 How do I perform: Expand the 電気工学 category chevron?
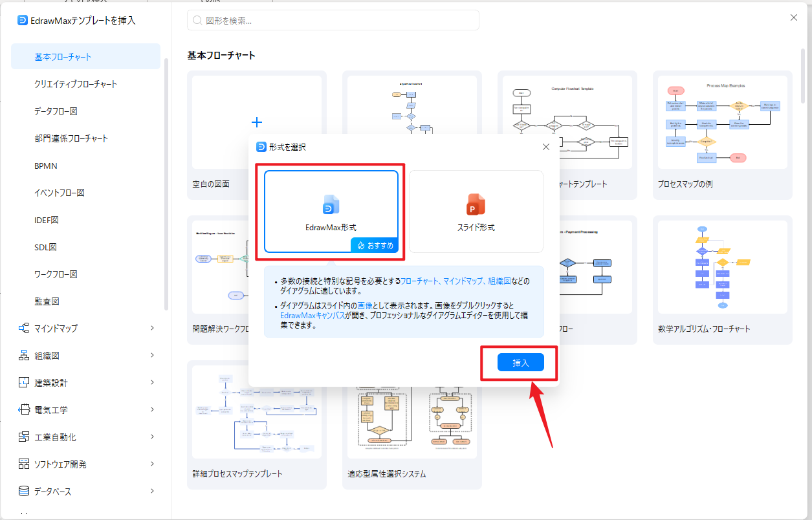click(x=152, y=409)
